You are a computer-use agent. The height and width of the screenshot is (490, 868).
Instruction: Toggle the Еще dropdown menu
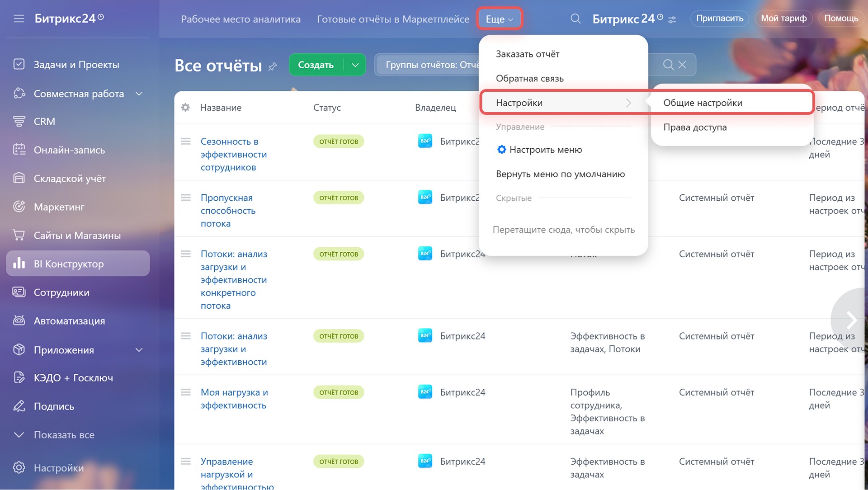(x=500, y=19)
